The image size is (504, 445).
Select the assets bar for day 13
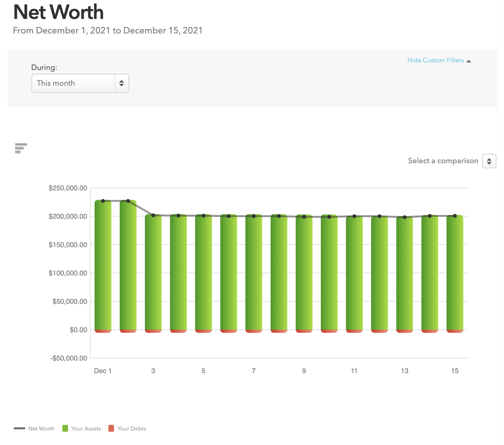coord(404,273)
